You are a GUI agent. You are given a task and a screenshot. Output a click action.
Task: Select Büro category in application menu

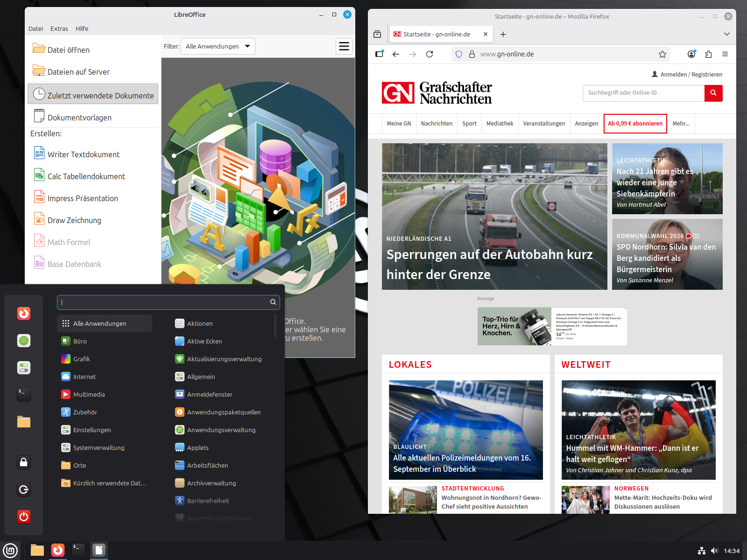105,341
